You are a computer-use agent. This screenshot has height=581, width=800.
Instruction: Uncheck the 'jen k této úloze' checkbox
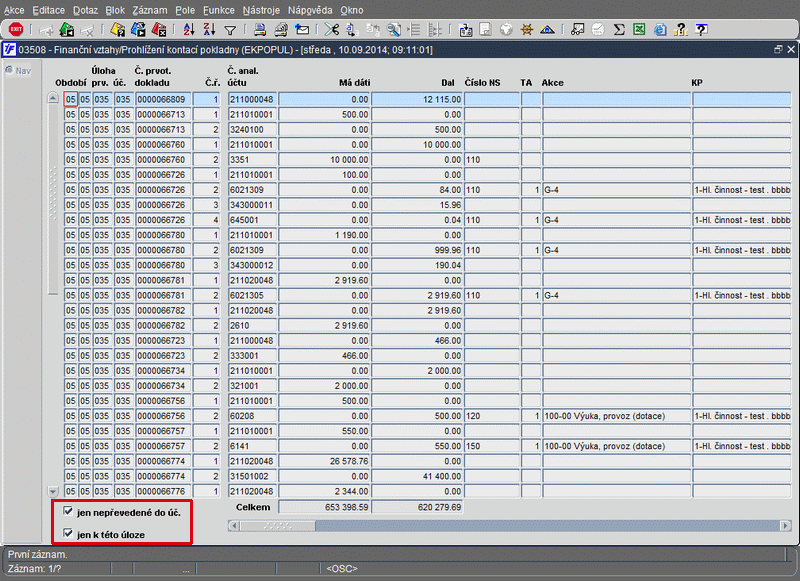(x=68, y=533)
